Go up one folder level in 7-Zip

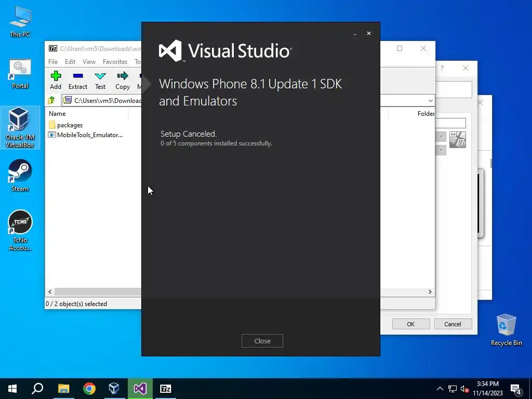click(51, 100)
